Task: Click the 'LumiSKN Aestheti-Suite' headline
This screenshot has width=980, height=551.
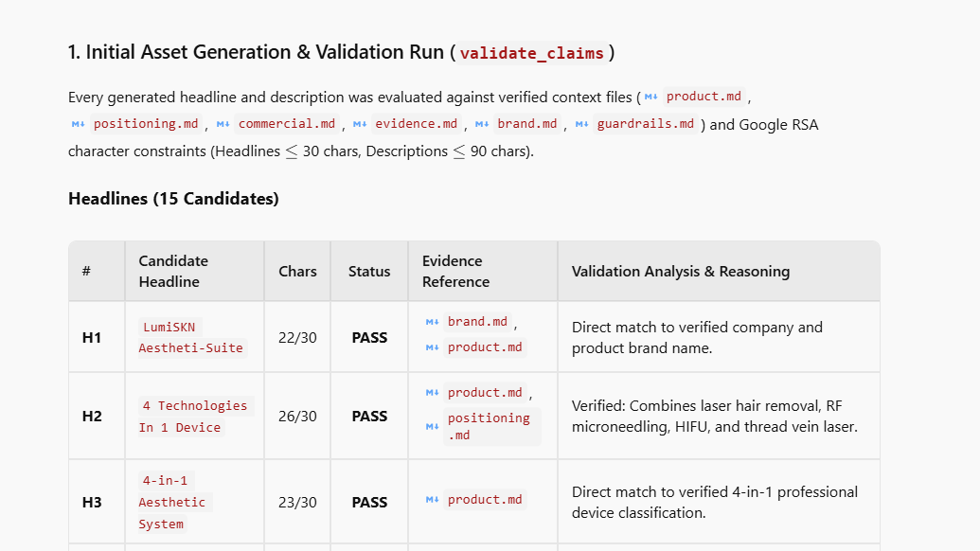Action: tap(191, 337)
